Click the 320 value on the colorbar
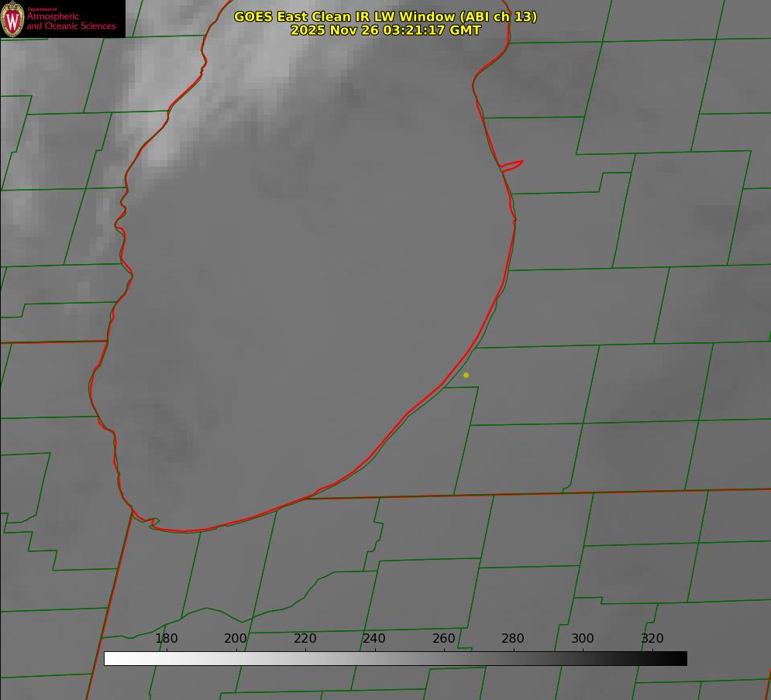 coord(652,639)
